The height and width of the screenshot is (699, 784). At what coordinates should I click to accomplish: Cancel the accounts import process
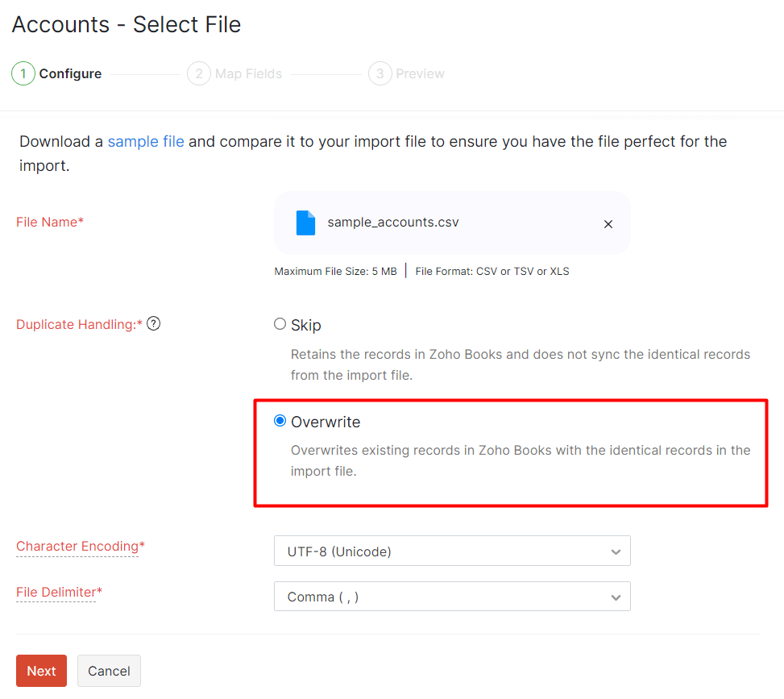tap(109, 670)
